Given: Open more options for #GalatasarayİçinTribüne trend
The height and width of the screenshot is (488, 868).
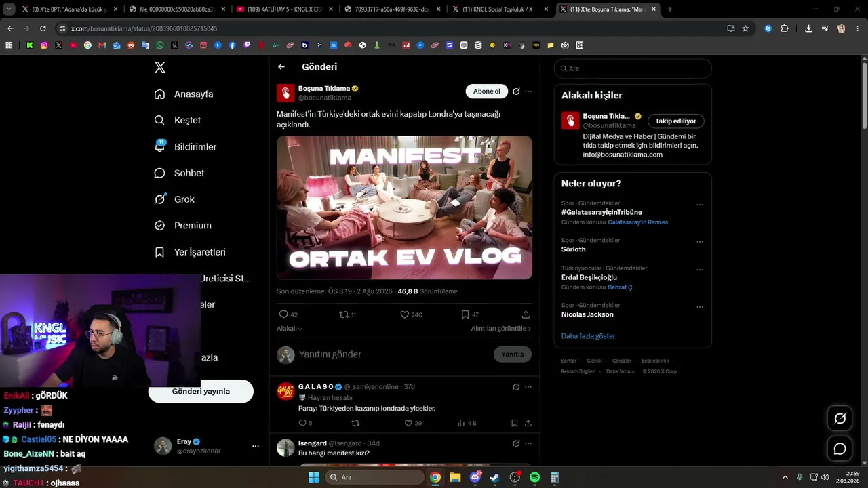Looking at the screenshot, I should click(700, 205).
